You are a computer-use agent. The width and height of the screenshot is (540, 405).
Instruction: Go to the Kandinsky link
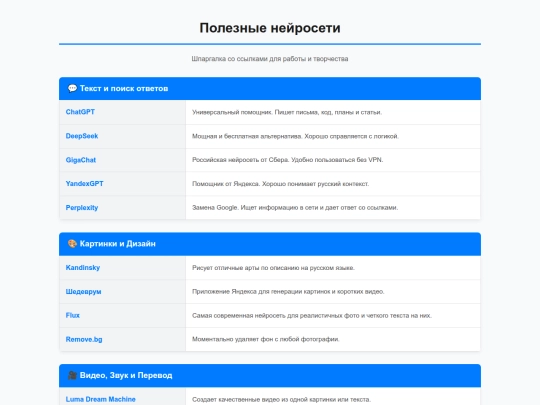pyautogui.click(x=83, y=268)
